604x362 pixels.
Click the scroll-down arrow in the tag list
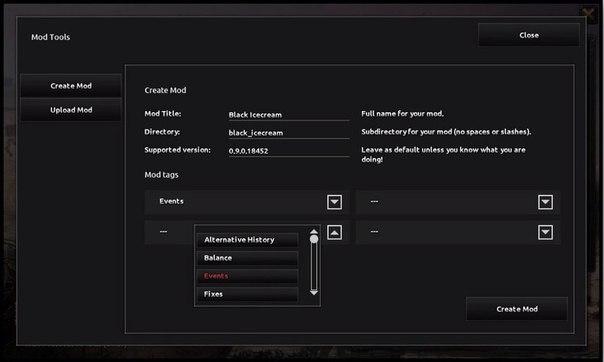click(x=314, y=293)
